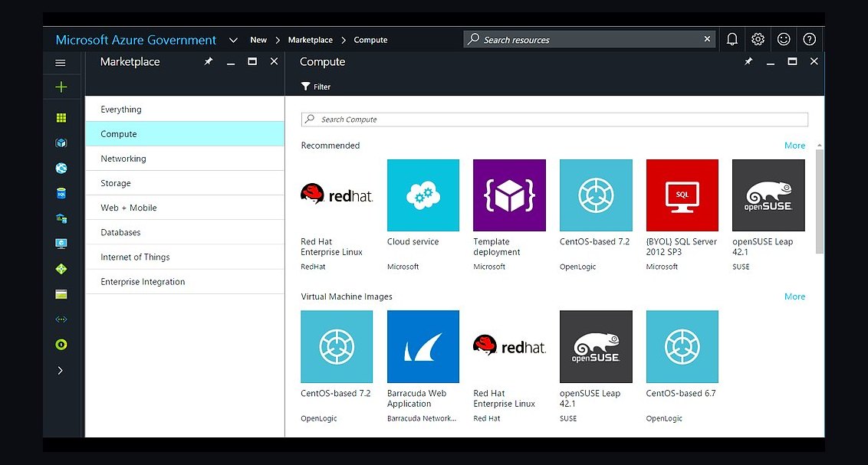Click the Compute blade vertical scrollbar
The image size is (868, 465).
pyautogui.click(x=819, y=201)
